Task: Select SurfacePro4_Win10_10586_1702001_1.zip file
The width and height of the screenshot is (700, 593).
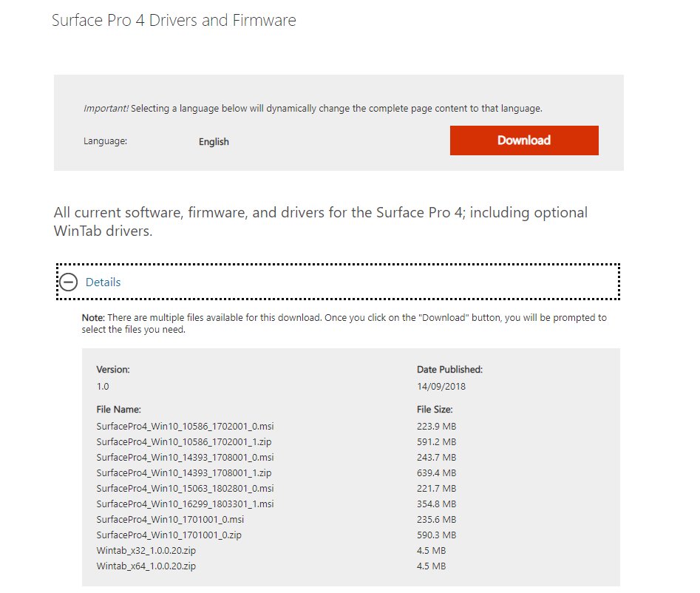Action: [x=181, y=441]
